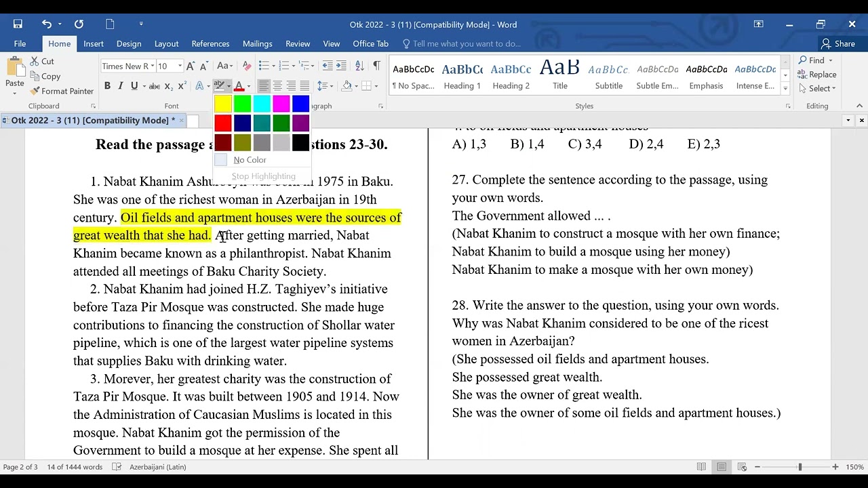
Task: Click the proofing spellcheck icon in status bar
Action: (117, 467)
